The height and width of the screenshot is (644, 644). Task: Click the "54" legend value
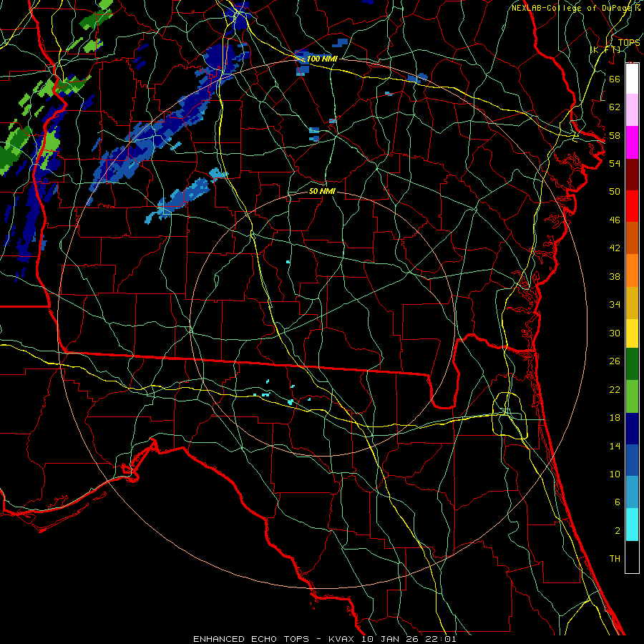pos(615,163)
